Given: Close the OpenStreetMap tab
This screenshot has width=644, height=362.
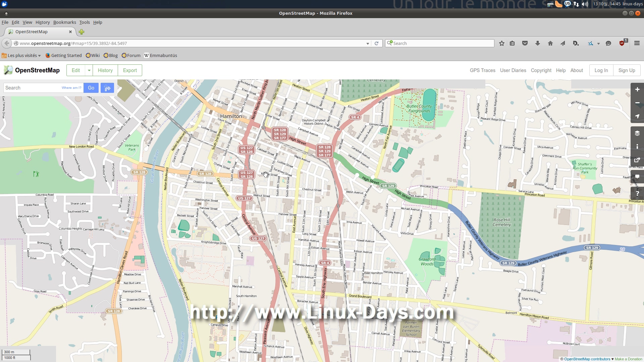Looking at the screenshot, I should click(70, 32).
